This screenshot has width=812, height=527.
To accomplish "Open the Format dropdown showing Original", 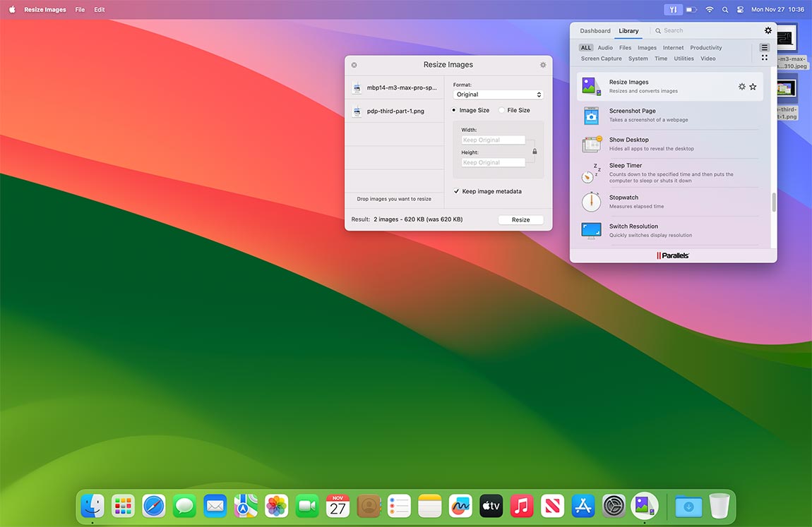I will pos(498,94).
